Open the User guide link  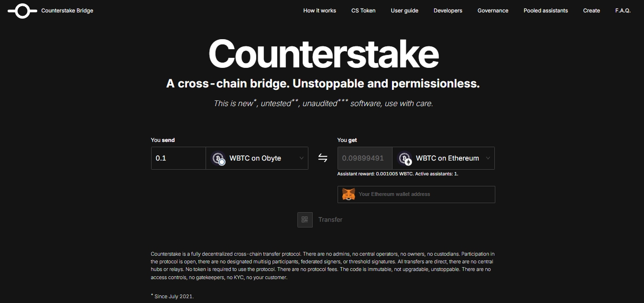[x=404, y=11]
